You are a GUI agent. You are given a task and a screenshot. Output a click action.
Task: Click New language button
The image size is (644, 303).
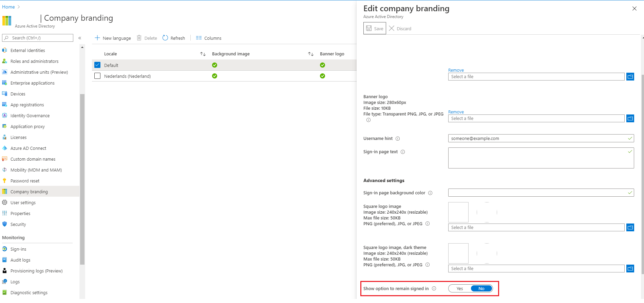[x=113, y=38]
